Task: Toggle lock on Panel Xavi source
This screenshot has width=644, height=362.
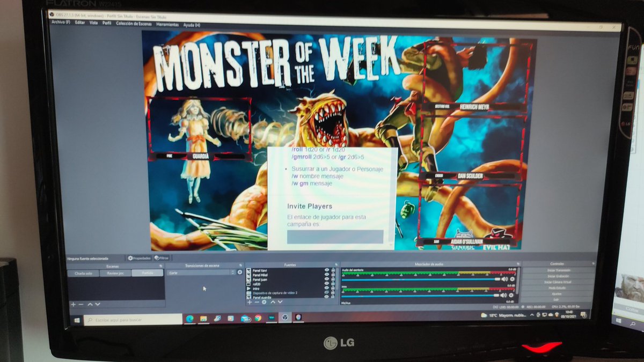Action: [333, 270]
